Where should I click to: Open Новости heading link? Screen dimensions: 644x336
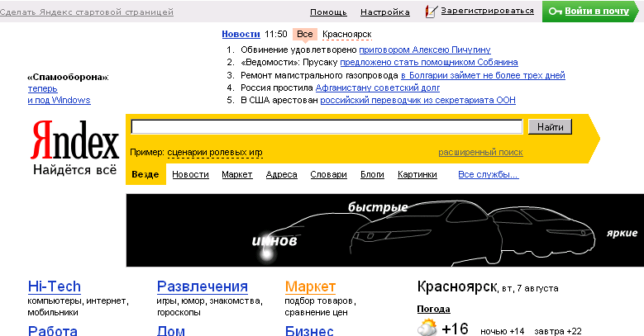tap(241, 34)
